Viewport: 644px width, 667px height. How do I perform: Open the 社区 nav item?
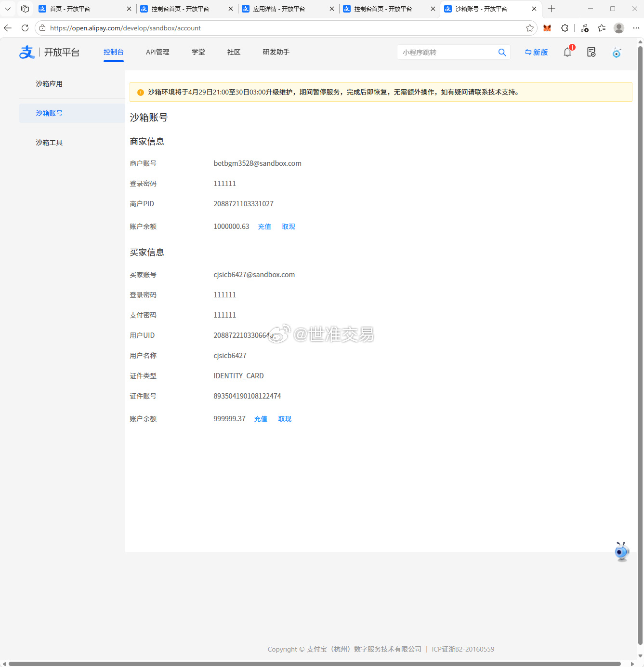[234, 52]
